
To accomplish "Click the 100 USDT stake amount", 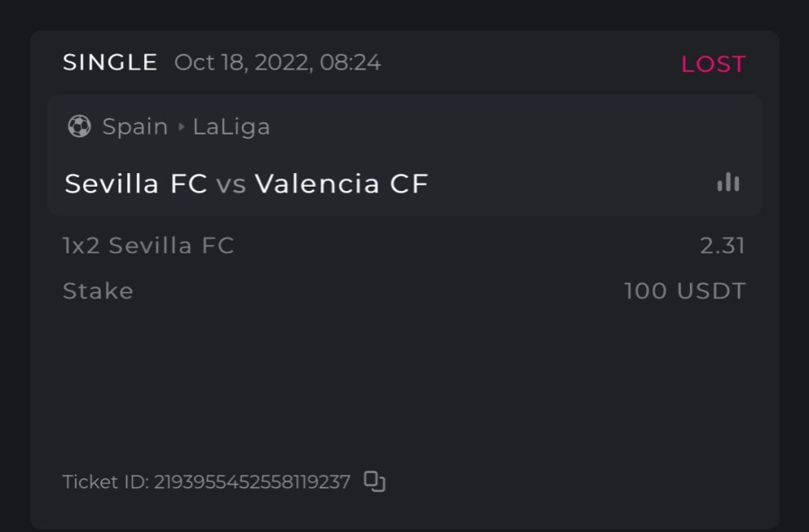I will coord(684,291).
